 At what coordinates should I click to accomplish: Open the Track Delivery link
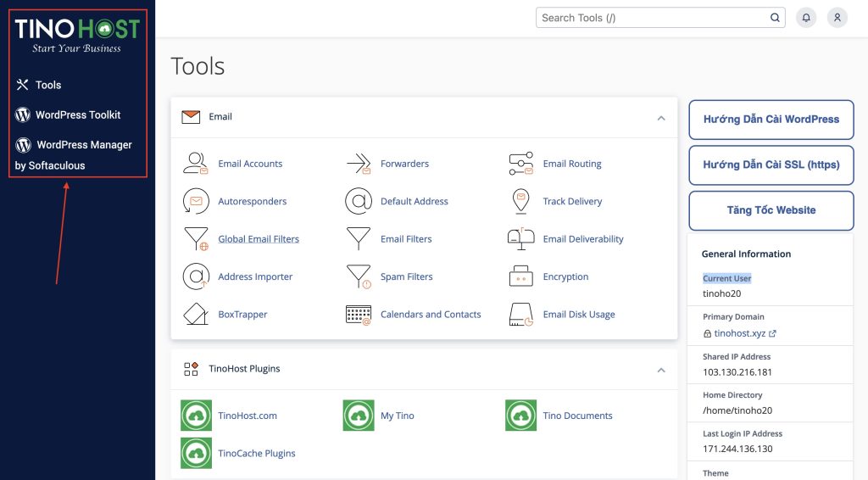[x=572, y=202]
